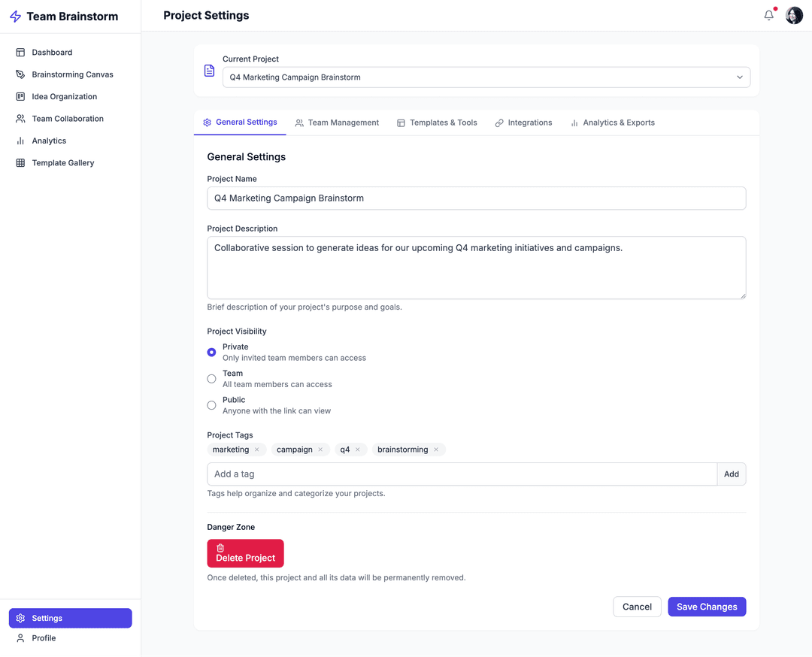Click the red Delete Project button
Screen dimensions: 812x657
tap(245, 553)
